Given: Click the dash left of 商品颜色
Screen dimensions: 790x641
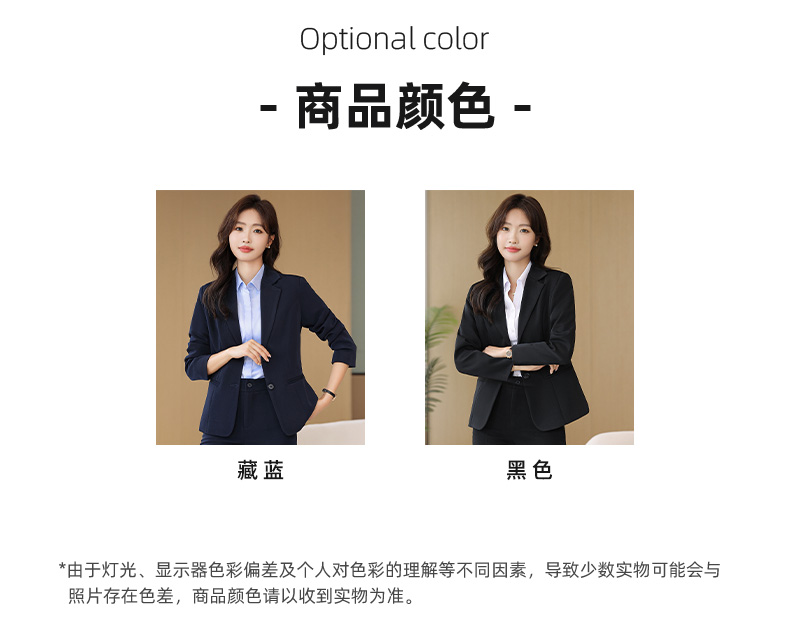Looking at the screenshot, I should (268, 107).
